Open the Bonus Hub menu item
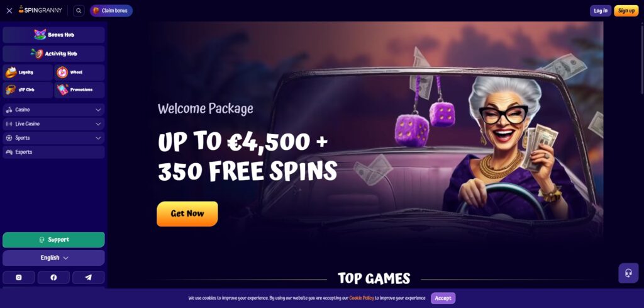Screen dimensions: 644x308 tap(53, 35)
